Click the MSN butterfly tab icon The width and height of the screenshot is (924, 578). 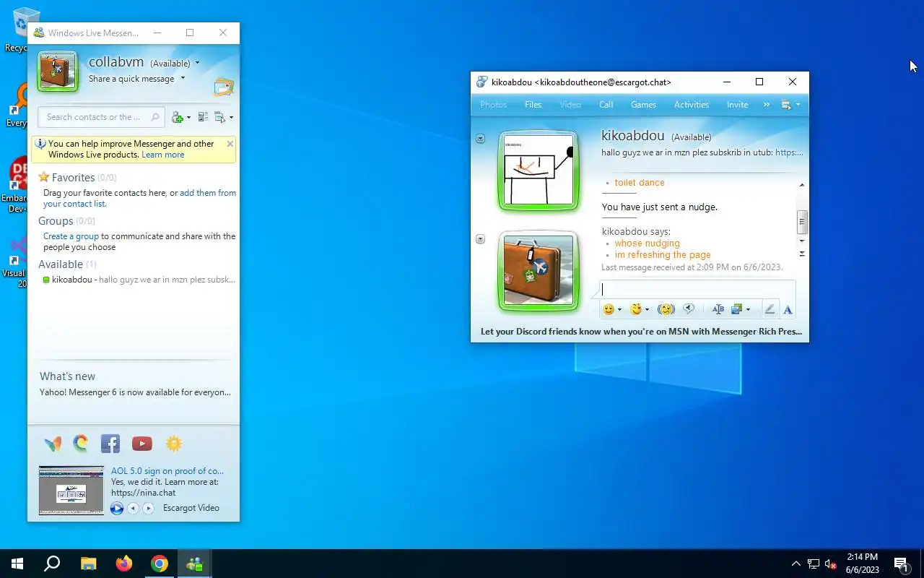tap(53, 444)
